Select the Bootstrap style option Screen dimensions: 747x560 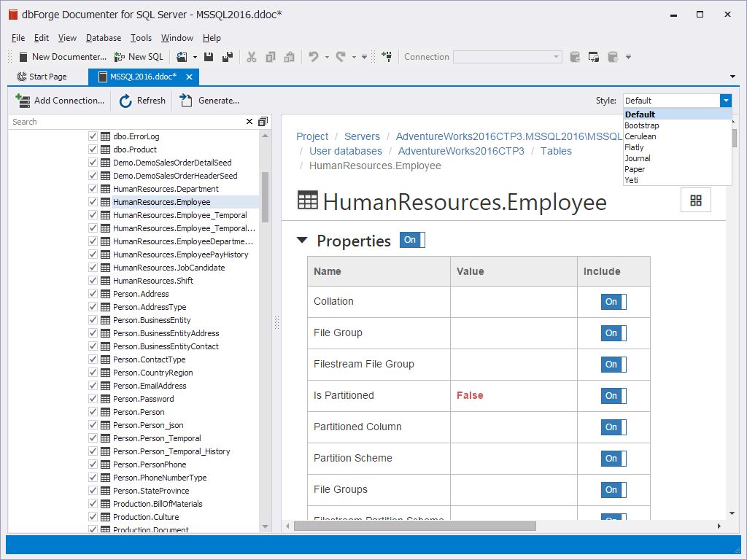point(642,125)
